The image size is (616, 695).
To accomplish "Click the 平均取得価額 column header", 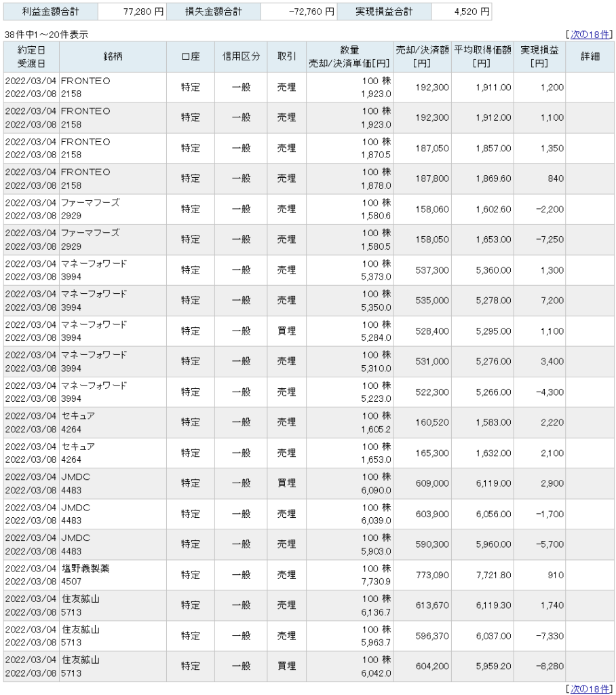I will (482, 57).
